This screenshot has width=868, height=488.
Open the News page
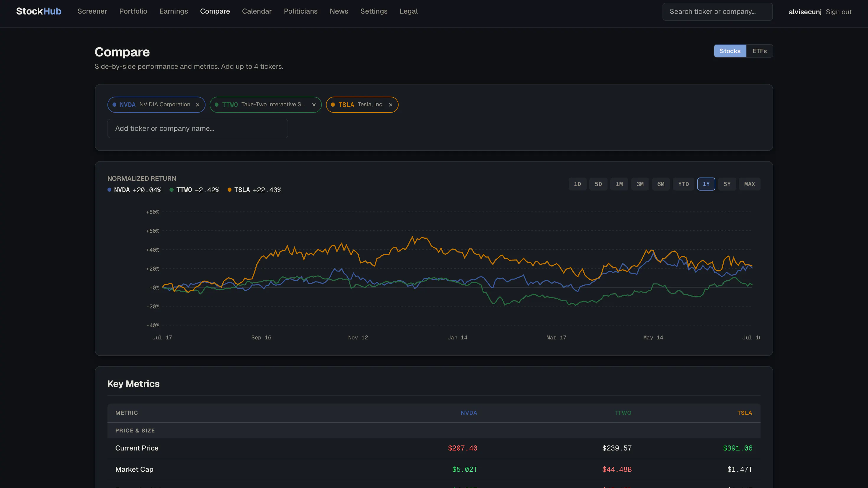(339, 11)
